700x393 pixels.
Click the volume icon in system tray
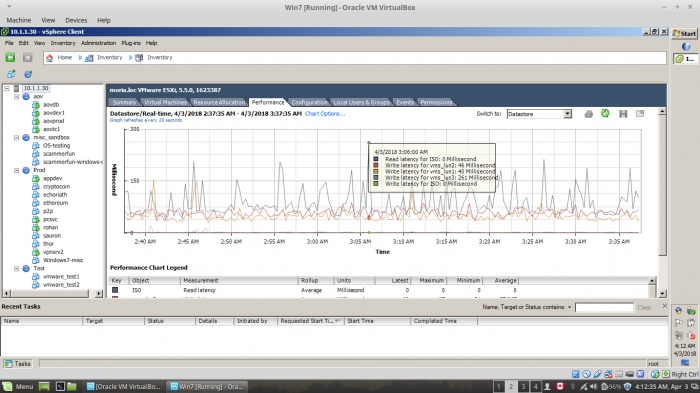pyautogui.click(x=594, y=386)
